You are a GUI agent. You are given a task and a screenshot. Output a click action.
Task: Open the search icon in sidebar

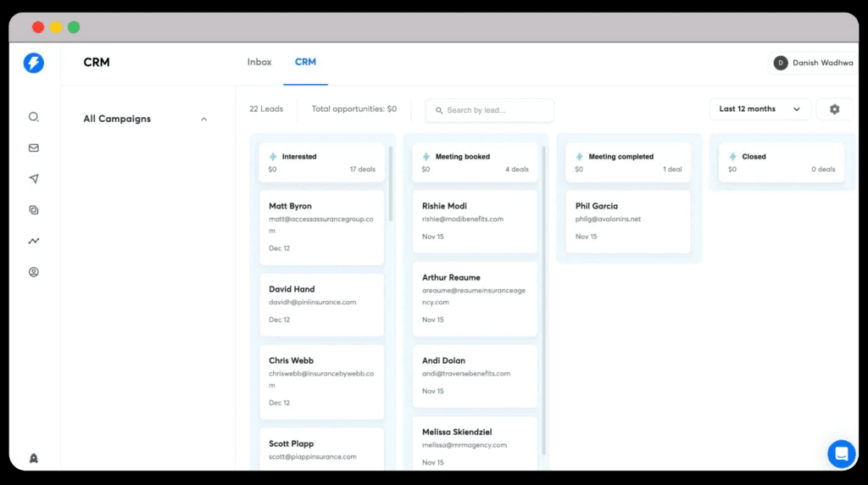pyautogui.click(x=34, y=117)
